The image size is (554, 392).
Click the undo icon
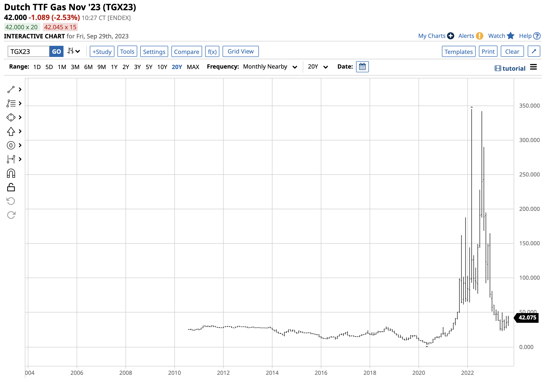[x=11, y=201]
